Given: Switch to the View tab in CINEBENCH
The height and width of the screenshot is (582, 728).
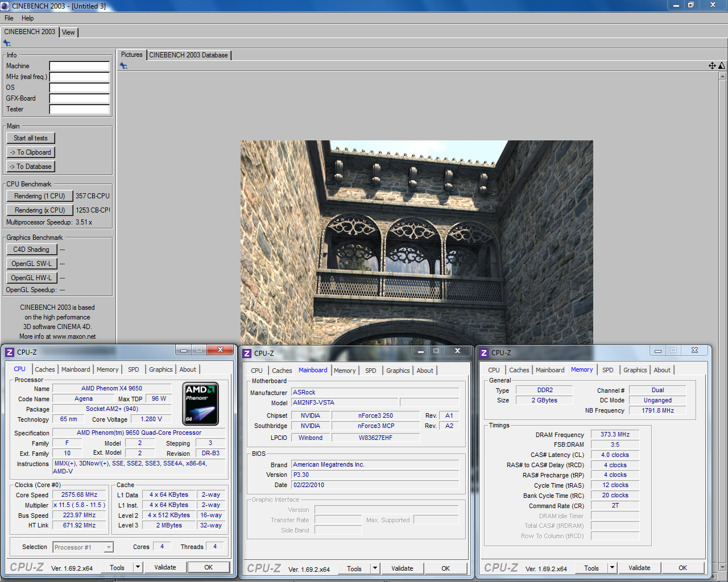Looking at the screenshot, I should click(x=68, y=32).
